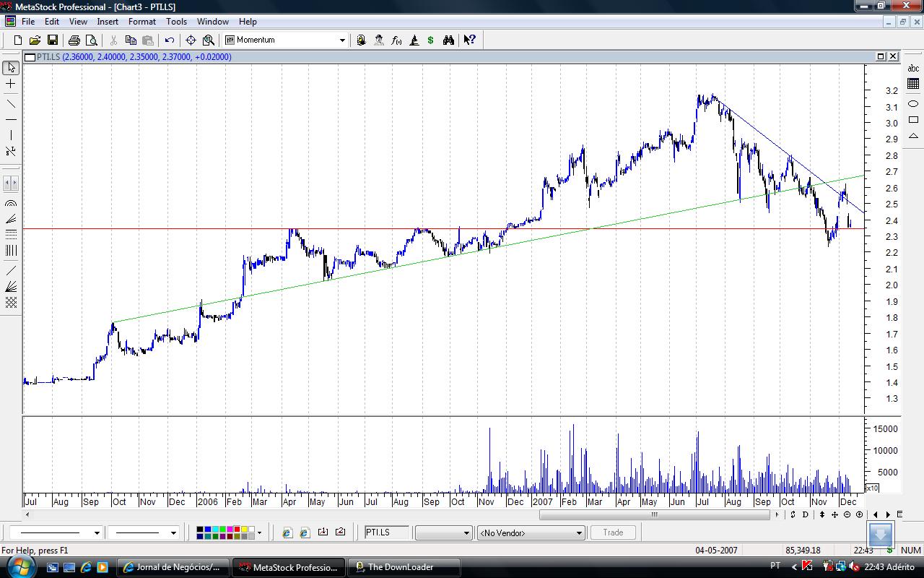Open the Help menu

[x=248, y=22]
